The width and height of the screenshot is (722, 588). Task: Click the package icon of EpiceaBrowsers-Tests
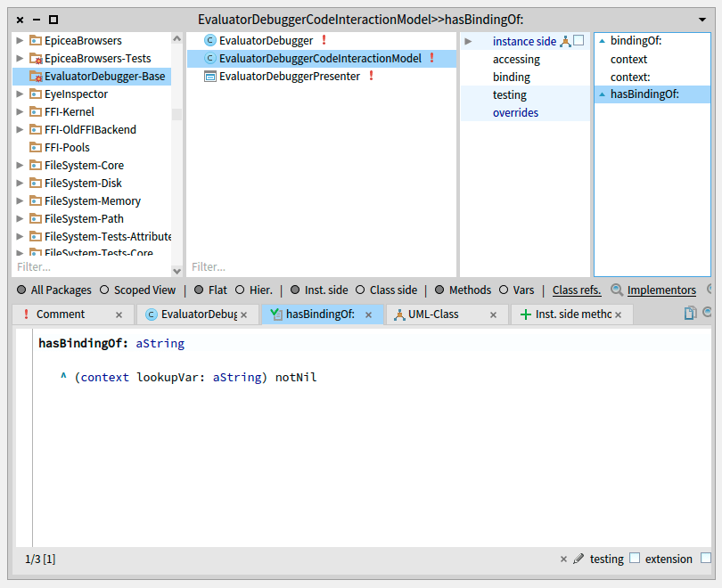(x=37, y=59)
